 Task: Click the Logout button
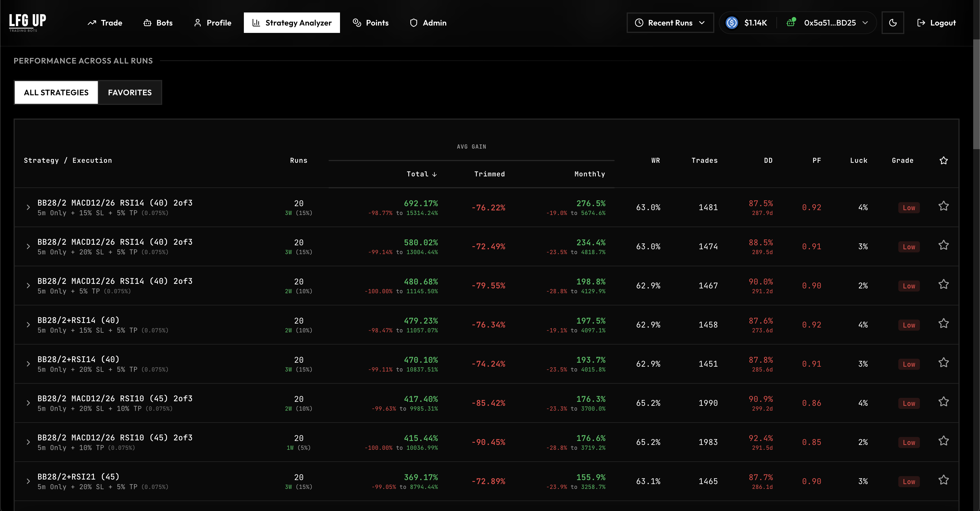pyautogui.click(x=936, y=23)
